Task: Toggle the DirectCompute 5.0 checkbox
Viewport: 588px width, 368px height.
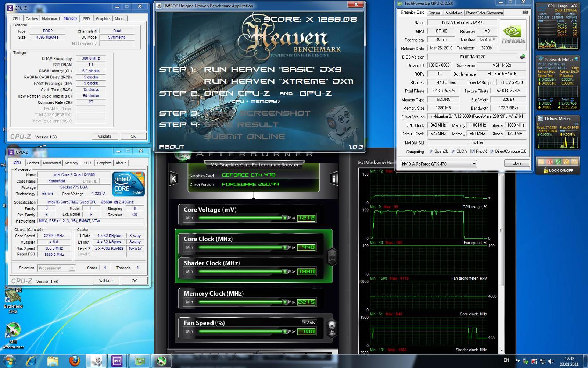Action: pyautogui.click(x=492, y=151)
